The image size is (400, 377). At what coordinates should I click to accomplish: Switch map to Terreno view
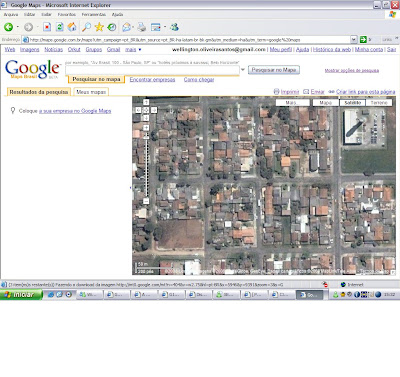379,103
